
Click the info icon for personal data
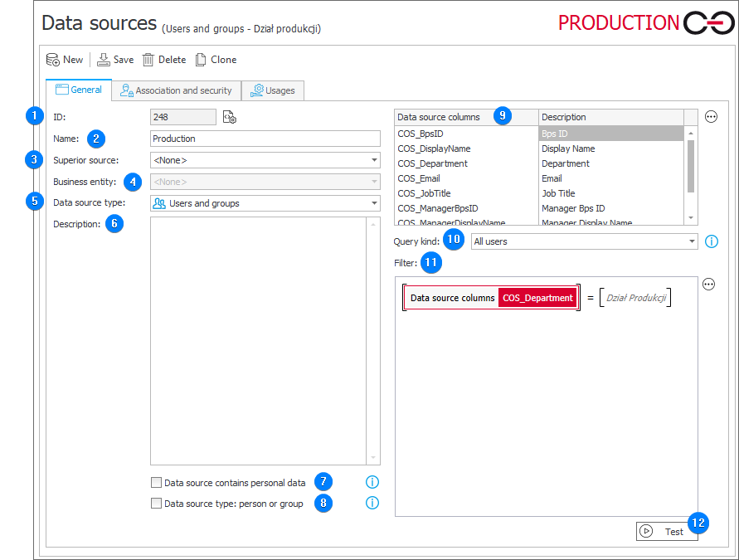pyautogui.click(x=372, y=482)
